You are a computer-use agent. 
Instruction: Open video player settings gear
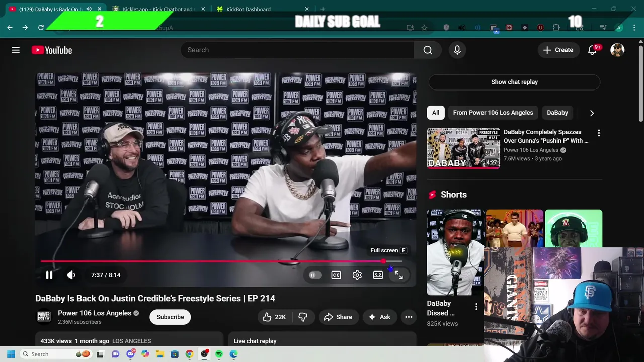click(x=357, y=275)
